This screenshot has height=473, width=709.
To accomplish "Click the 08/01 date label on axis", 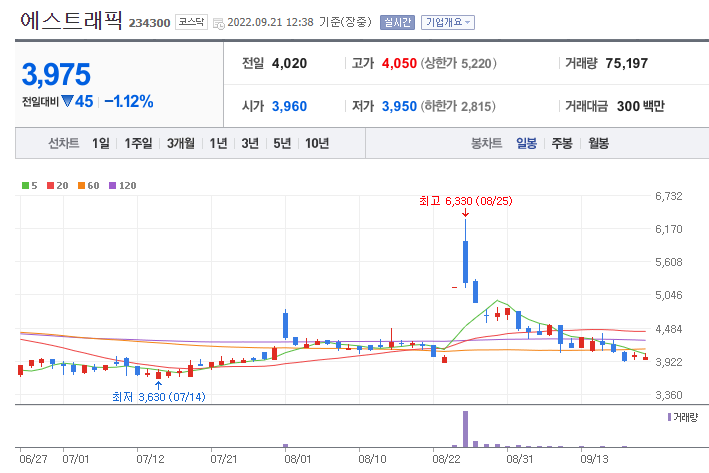I will (298, 459).
